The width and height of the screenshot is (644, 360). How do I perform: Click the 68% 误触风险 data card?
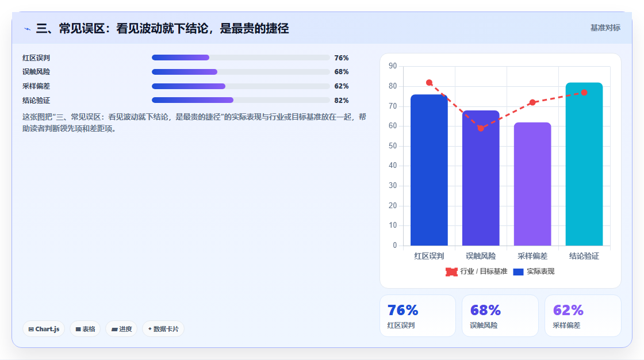click(x=500, y=316)
